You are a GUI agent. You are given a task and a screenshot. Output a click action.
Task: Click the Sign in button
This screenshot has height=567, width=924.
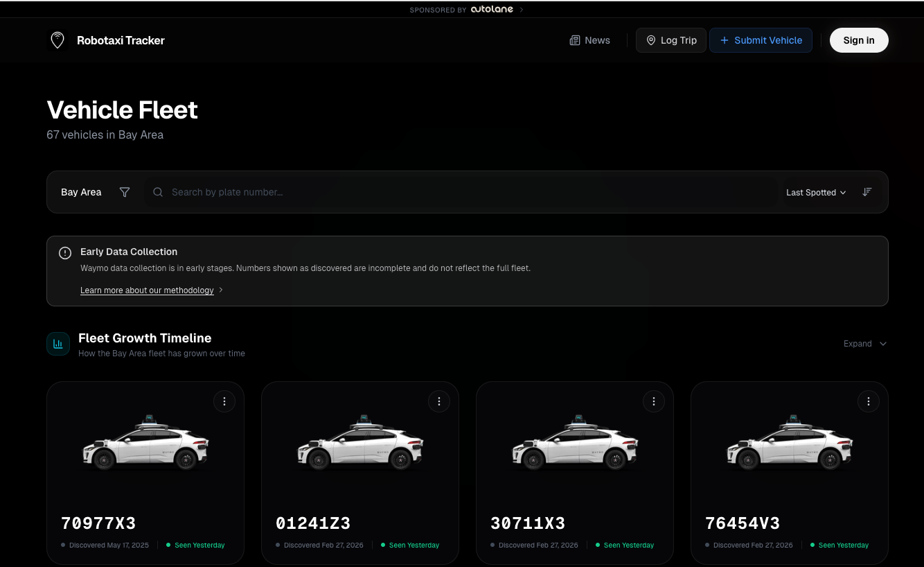point(858,40)
